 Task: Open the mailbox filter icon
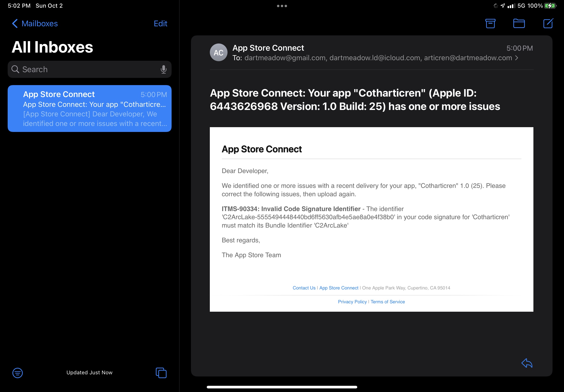[17, 373]
